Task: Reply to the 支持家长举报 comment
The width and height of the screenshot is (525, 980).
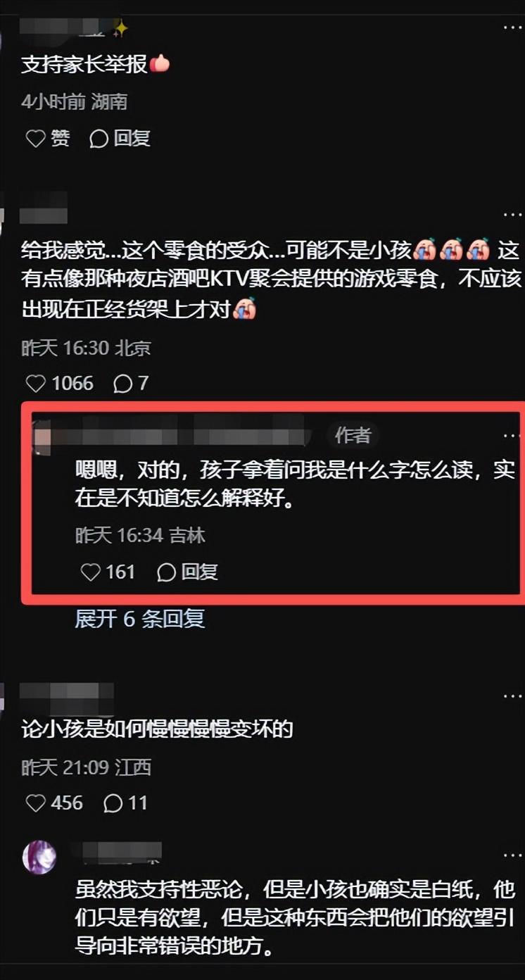Action: (x=120, y=139)
